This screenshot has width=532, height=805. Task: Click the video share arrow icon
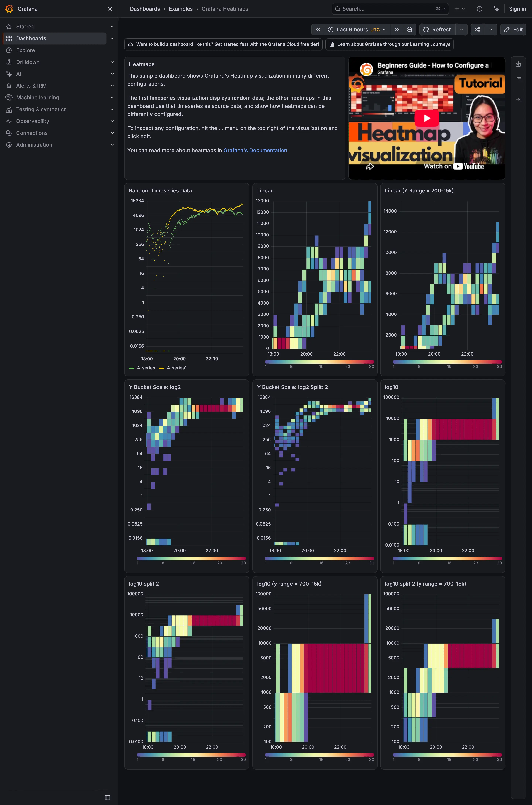pyautogui.click(x=370, y=166)
